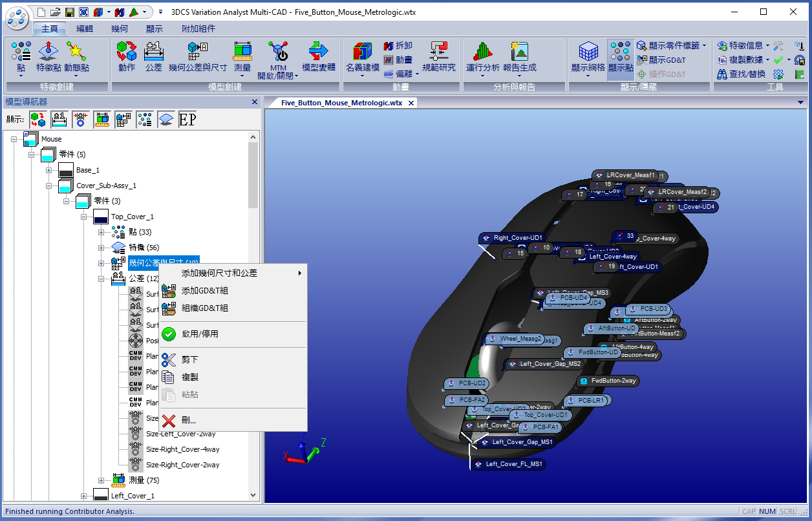The height and width of the screenshot is (521, 812).
Task: Click the scissors icon beside 剪下
Action: click(169, 360)
